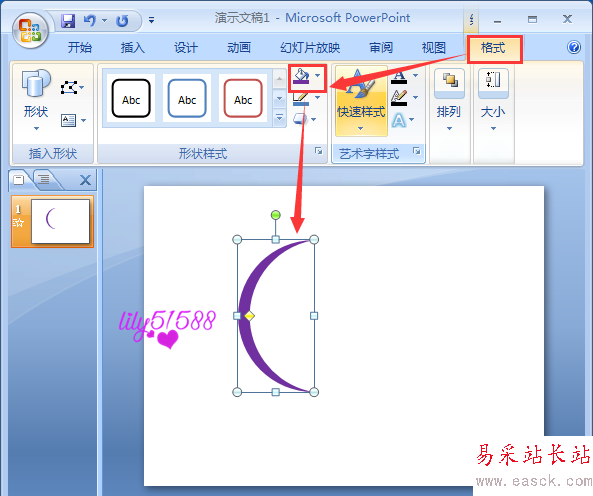
Task: Switch to the 视图 tab
Action: (x=434, y=48)
